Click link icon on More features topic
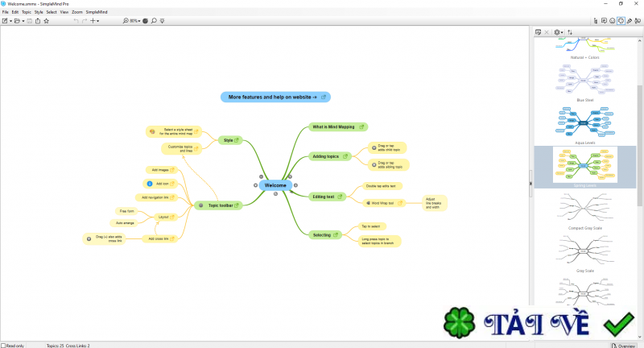This screenshot has height=348, width=644. [324, 97]
